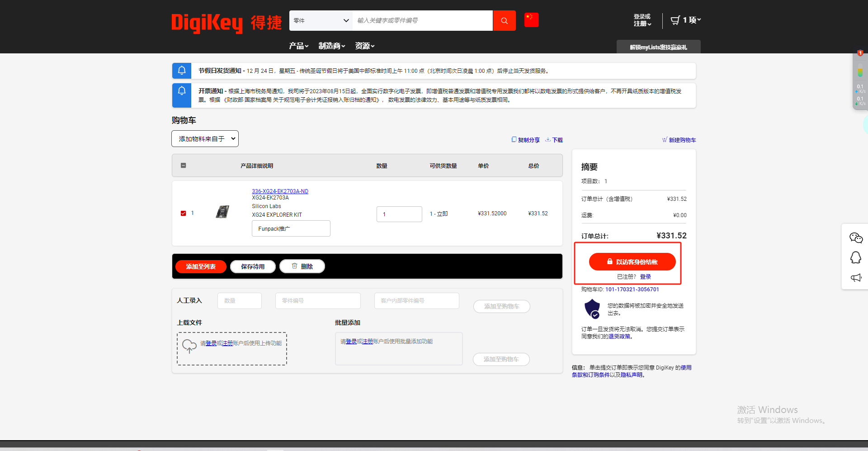
Task: Click the bell icon beside the holiday shipping notice
Action: pyautogui.click(x=181, y=71)
